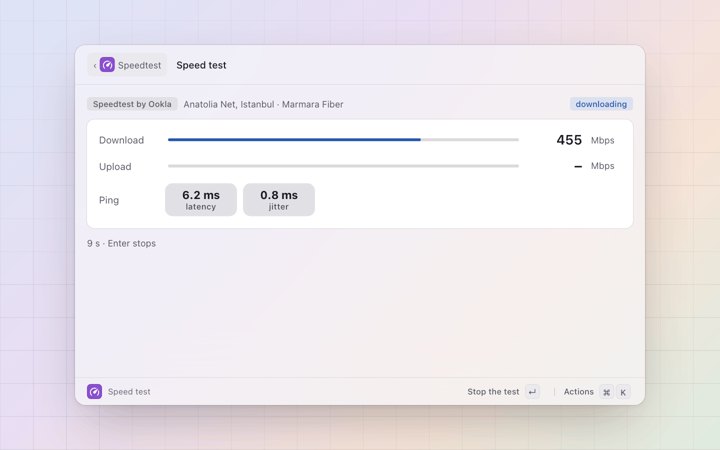The height and width of the screenshot is (450, 720).
Task: Click the Speedtest icon in footer bar
Action: 95,392
